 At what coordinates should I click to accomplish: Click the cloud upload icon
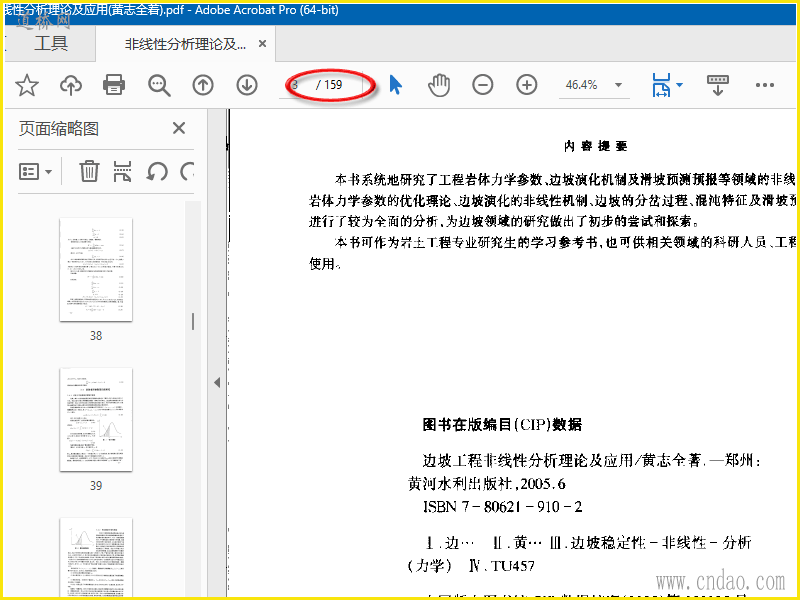point(71,85)
